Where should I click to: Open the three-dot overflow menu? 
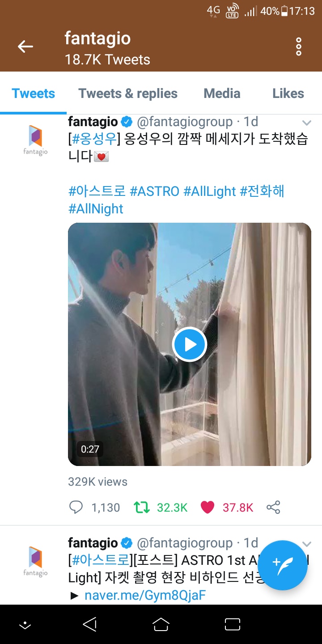299,47
